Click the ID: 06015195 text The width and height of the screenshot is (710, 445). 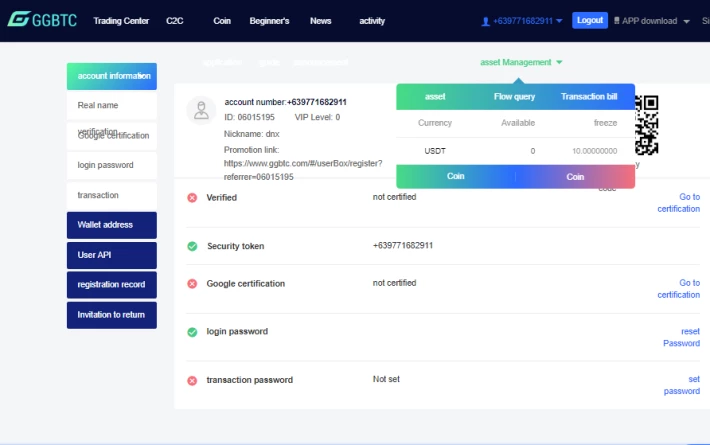(x=249, y=117)
